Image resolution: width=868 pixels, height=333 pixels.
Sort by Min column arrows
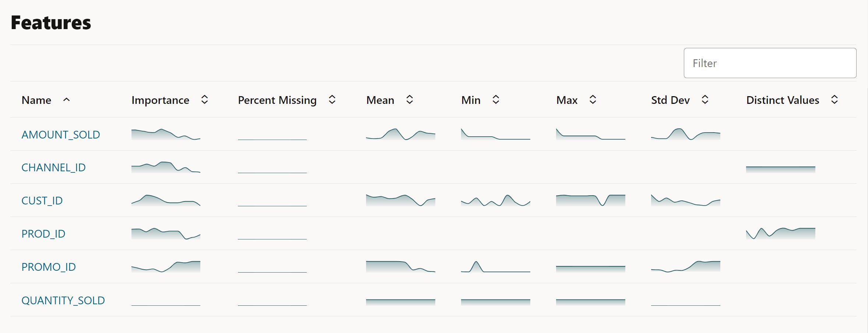coord(496,100)
